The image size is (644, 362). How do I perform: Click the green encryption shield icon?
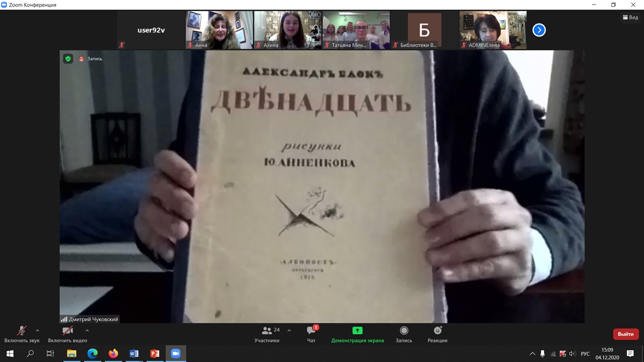click(x=68, y=59)
